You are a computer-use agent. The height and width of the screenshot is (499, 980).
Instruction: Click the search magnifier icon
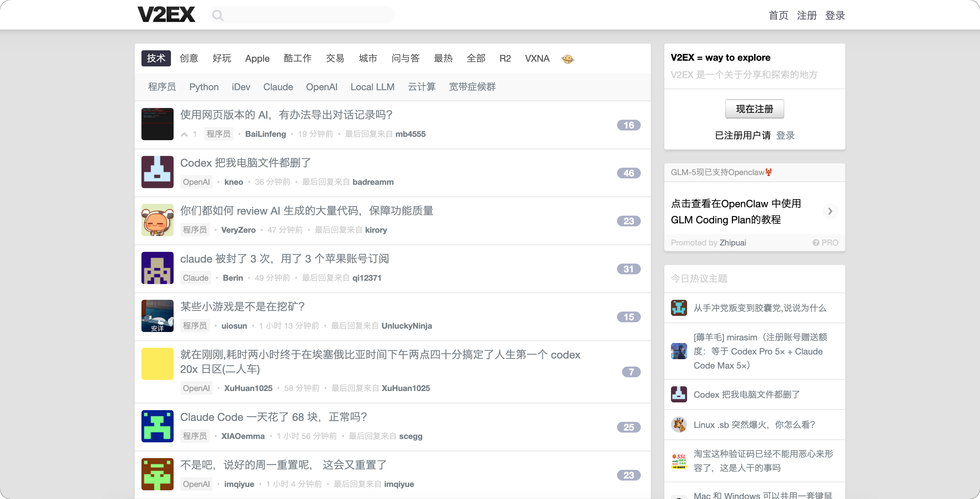pos(218,15)
